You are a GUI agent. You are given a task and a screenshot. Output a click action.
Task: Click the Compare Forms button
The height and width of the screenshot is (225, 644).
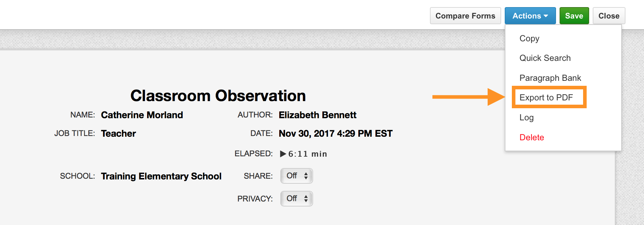click(x=465, y=16)
